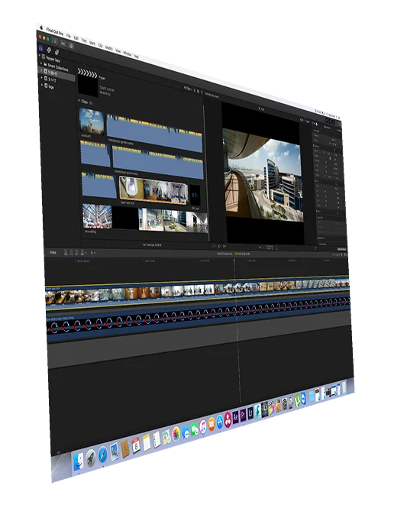This screenshot has height=505, width=420.
Task: Open Safari from the dock
Action: (102, 455)
